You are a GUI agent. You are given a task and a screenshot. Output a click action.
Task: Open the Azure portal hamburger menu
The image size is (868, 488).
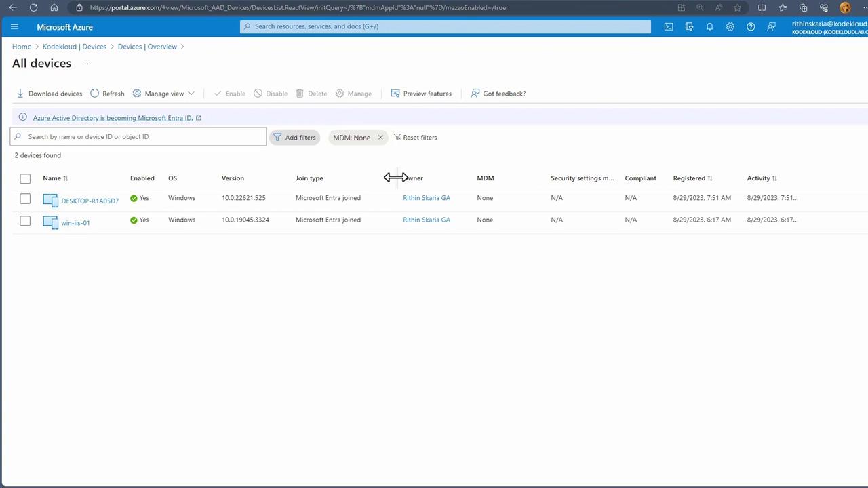14,27
